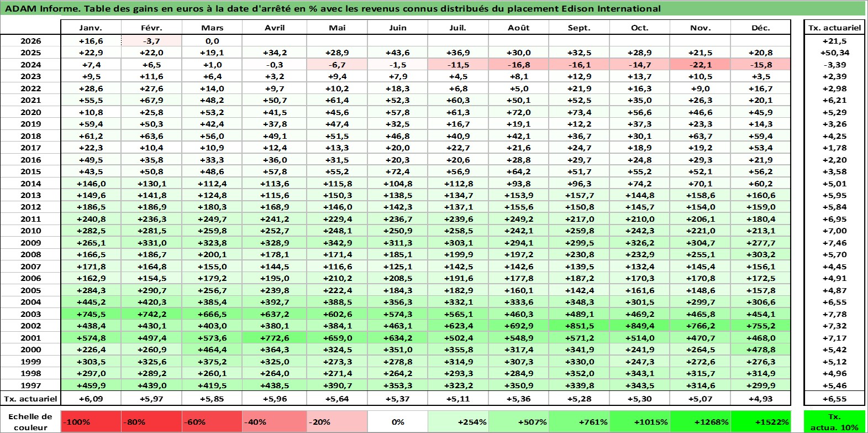Click the +342,9 cell in Mai 2009

point(337,243)
